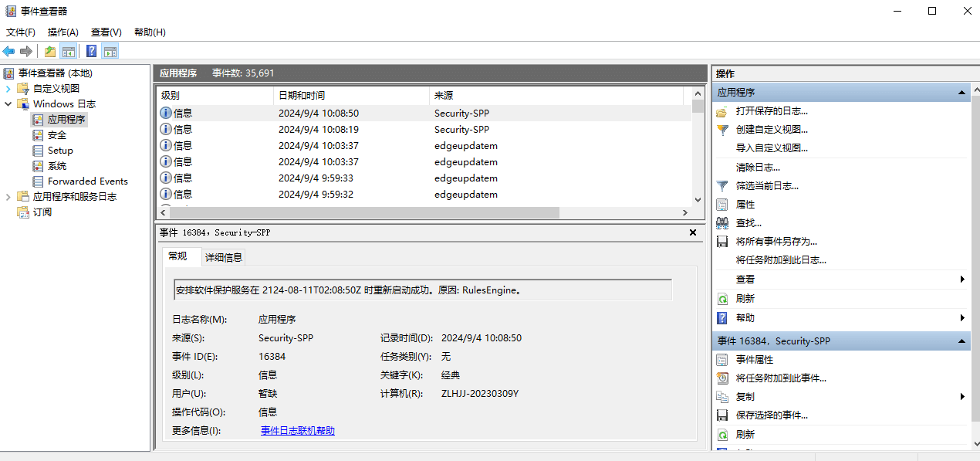Open the 查看(V) menu
Image resolution: width=980 pixels, height=461 pixels.
(106, 32)
